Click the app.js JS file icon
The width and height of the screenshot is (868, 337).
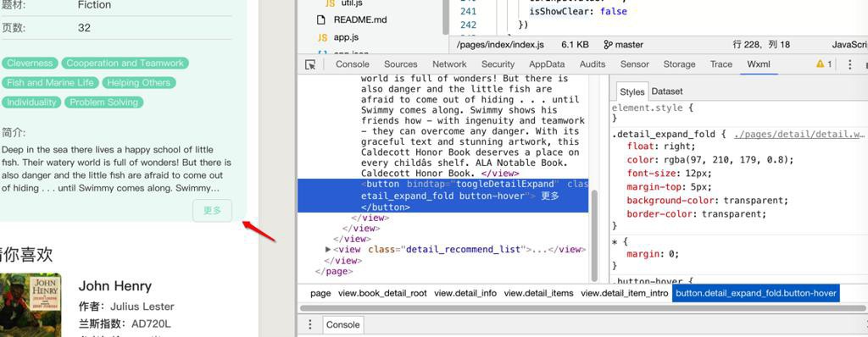point(322,37)
